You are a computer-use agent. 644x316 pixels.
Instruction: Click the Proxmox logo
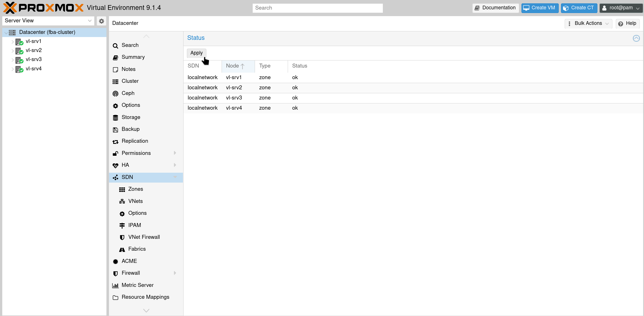43,8
